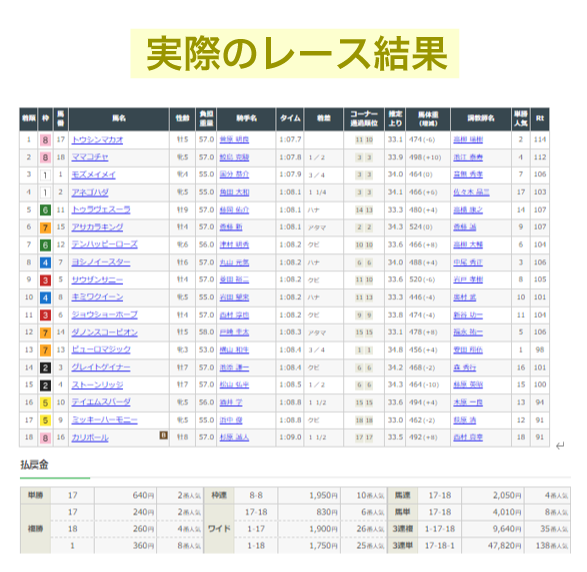Click the trainer name link in ママコチャ's row

(468, 158)
